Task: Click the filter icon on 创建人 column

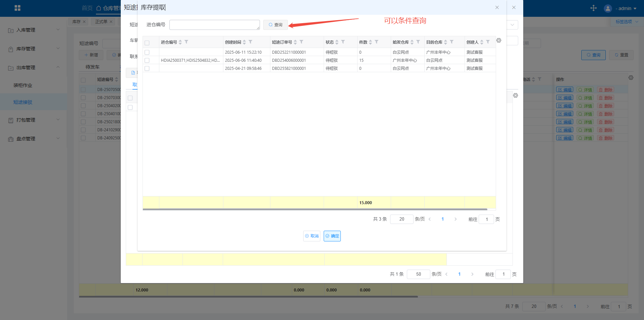Action: click(x=488, y=42)
